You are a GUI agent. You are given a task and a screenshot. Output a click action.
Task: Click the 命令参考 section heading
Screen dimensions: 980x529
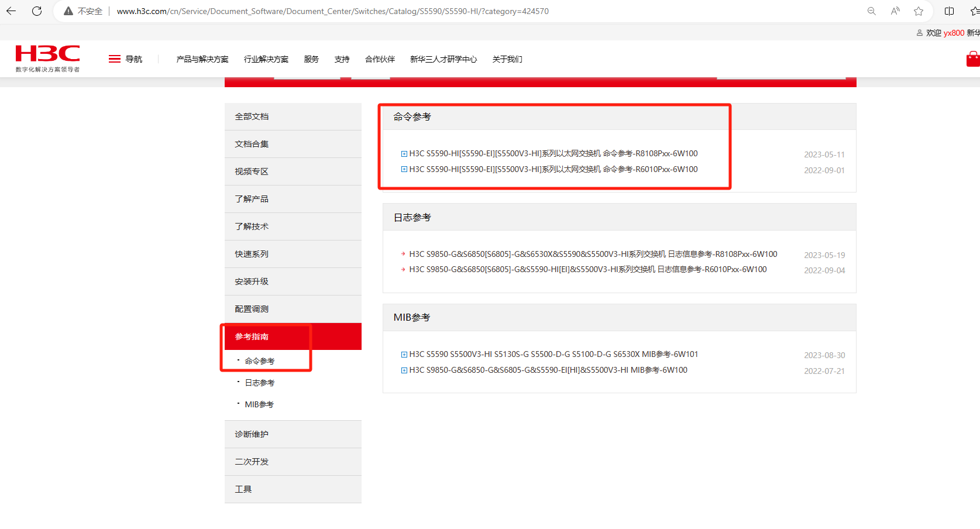click(x=412, y=116)
